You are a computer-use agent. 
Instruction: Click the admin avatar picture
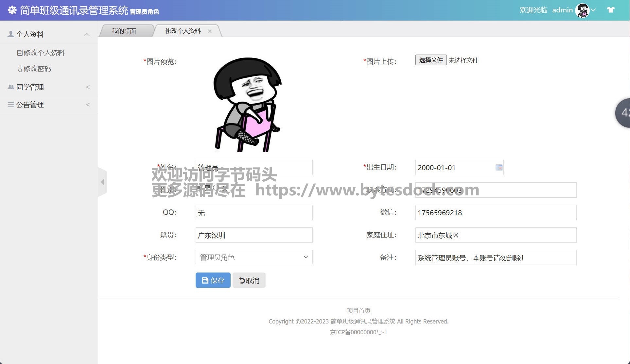(x=582, y=10)
